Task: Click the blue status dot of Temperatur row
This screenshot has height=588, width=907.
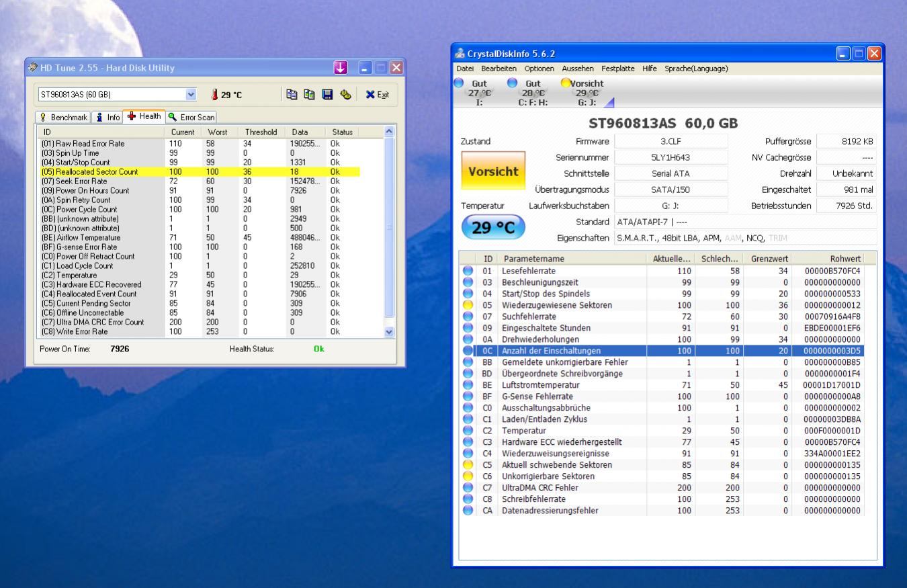Action: [x=468, y=431]
